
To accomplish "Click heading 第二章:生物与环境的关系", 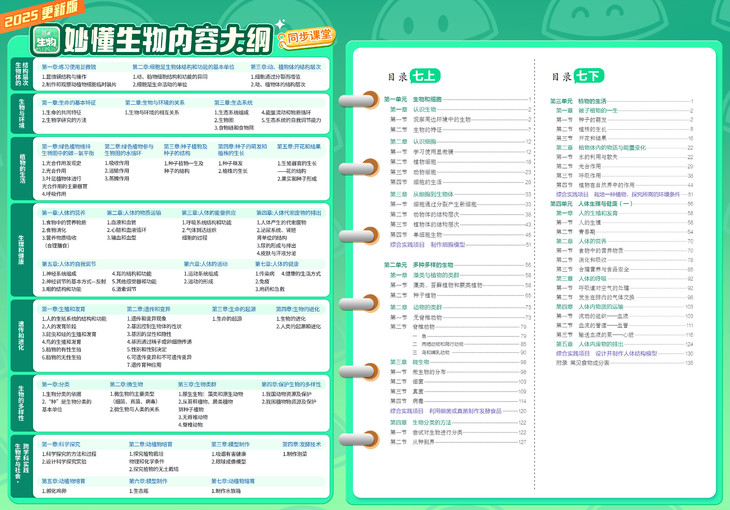I will 155,102.
